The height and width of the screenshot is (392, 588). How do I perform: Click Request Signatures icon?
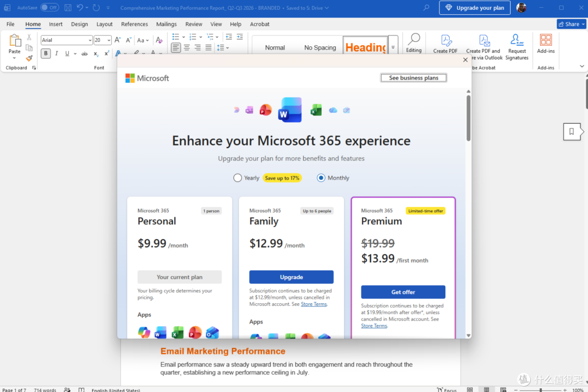coord(517,47)
